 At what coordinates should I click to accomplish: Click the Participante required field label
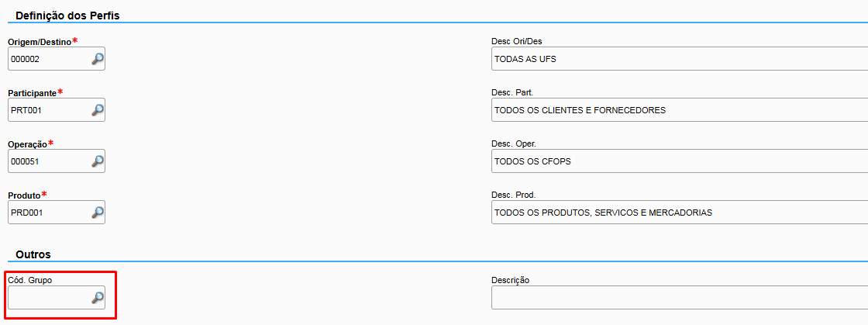(32, 92)
